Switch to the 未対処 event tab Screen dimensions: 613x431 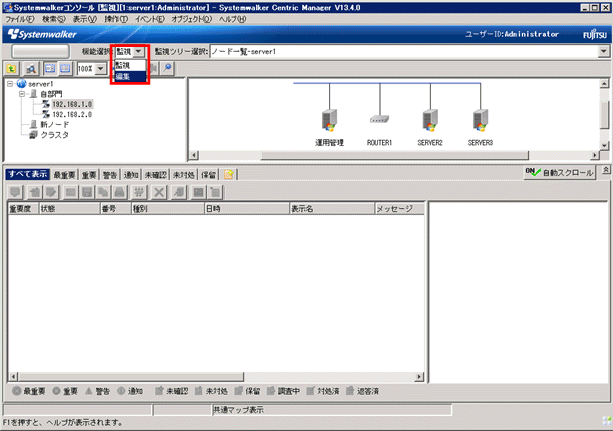coord(184,175)
